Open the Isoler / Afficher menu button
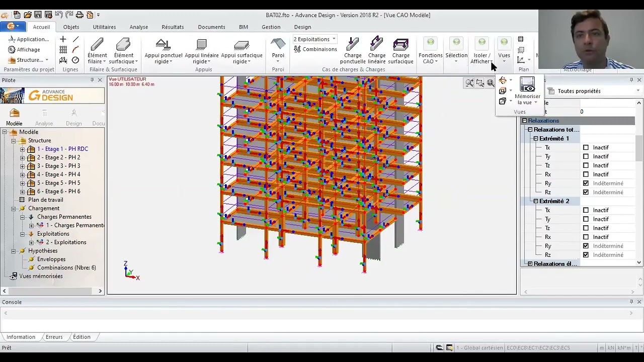The width and height of the screenshot is (644, 362). point(482,50)
